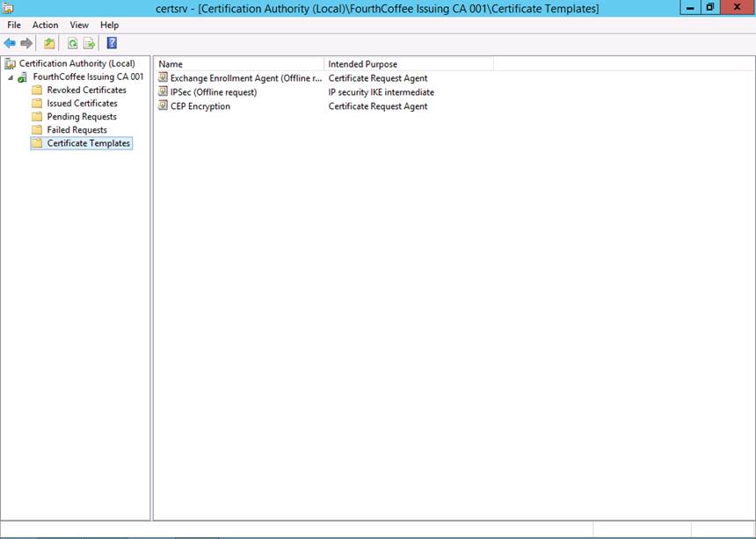Image resolution: width=756 pixels, height=539 pixels.
Task: Click the Back arrow toolbar icon
Action: pos(10,43)
